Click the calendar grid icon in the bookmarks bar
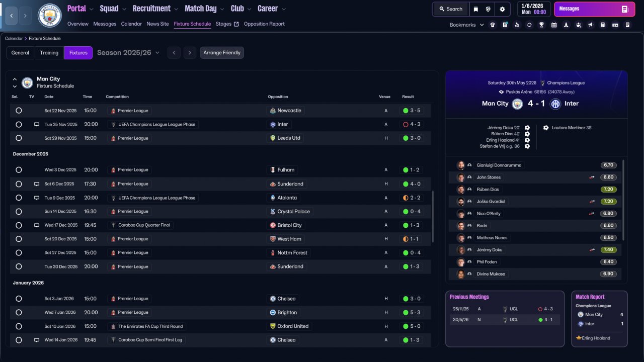644x362 pixels. [x=554, y=25]
